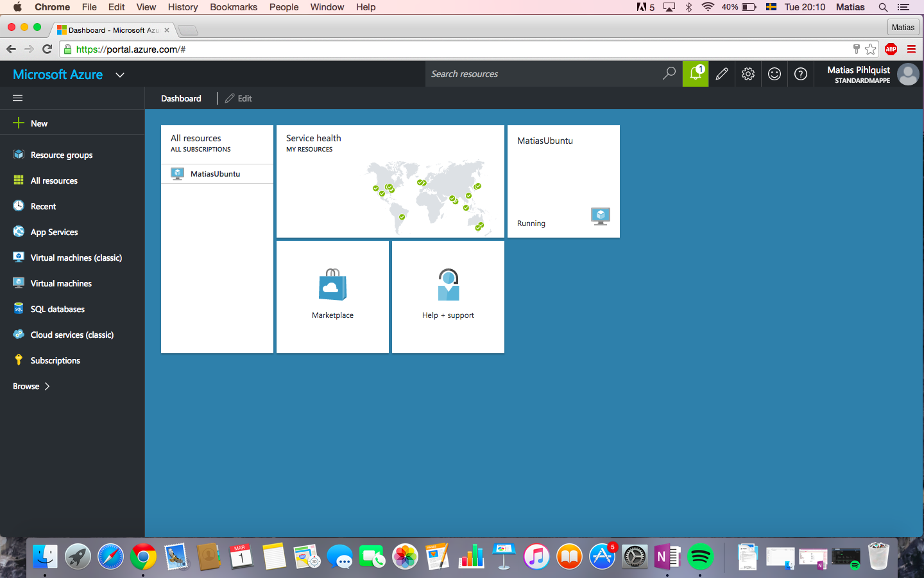Open Spotlight search in menu bar
Screen dimensions: 924x578
tap(883, 7)
